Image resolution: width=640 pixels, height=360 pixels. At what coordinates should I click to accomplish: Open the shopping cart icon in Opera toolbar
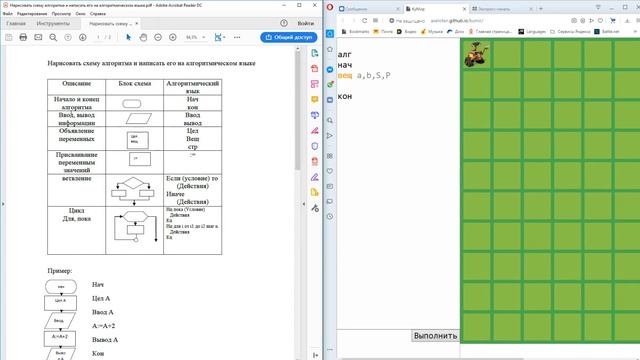613,20
